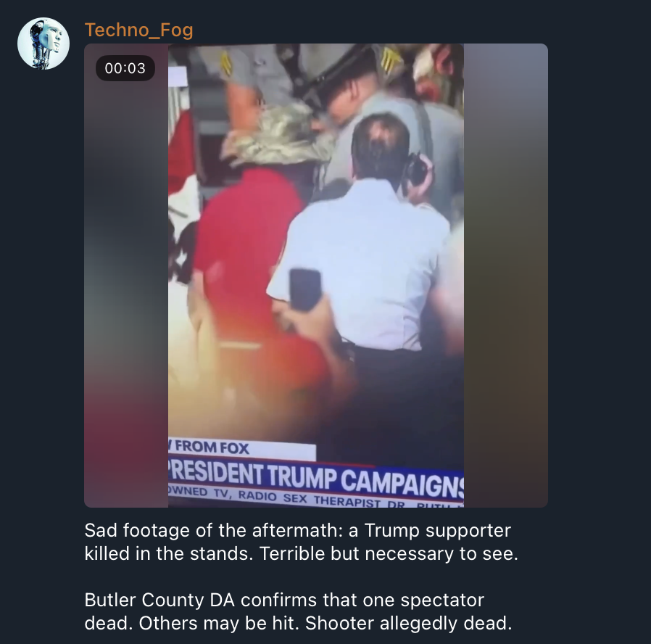Click the Techno_Fog username
651x644 pixels.
pyautogui.click(x=138, y=30)
